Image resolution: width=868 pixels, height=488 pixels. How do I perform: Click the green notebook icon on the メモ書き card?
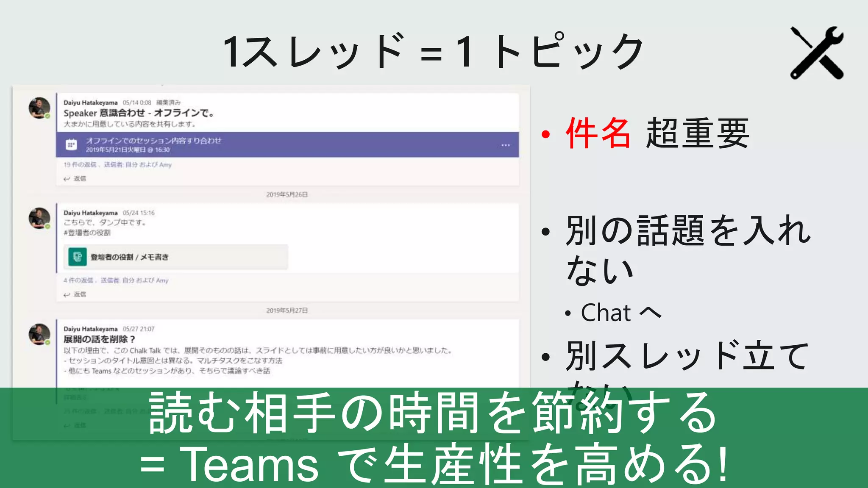pos(78,257)
